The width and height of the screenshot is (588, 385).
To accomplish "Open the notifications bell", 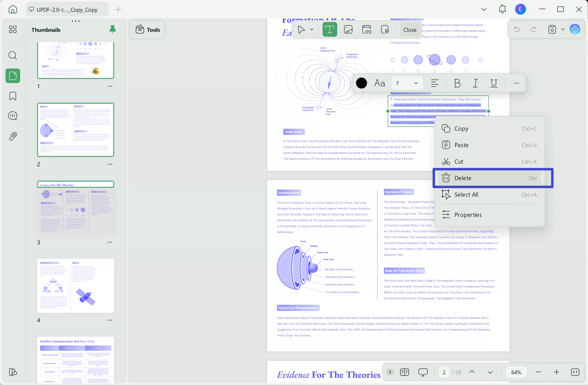I will (x=502, y=9).
